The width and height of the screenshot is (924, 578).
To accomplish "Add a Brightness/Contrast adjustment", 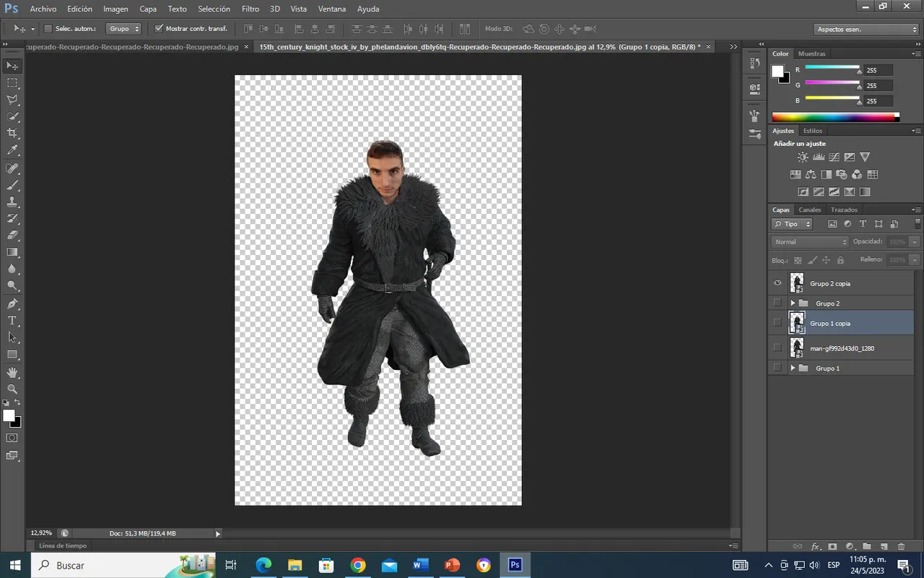I will click(803, 157).
